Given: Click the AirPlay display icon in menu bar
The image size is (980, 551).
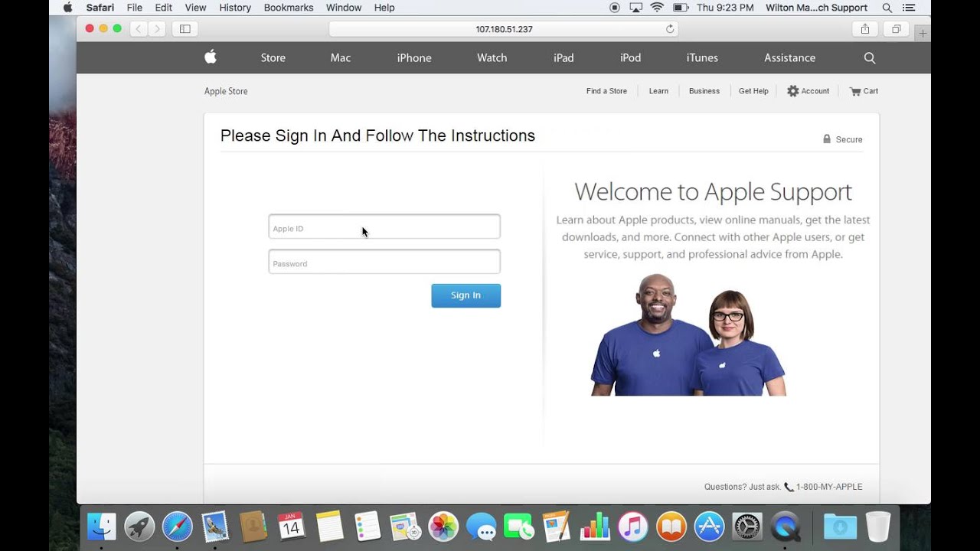Looking at the screenshot, I should point(635,8).
